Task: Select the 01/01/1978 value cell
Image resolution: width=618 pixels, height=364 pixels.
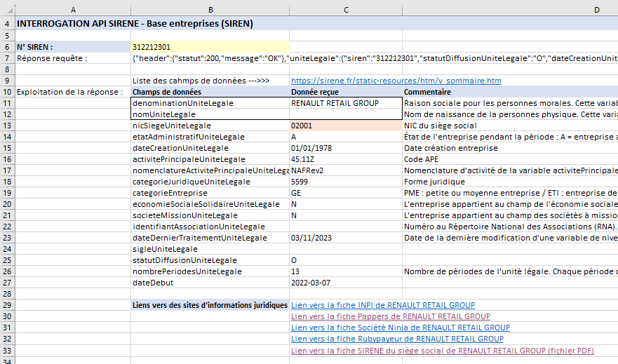Action: click(346, 148)
